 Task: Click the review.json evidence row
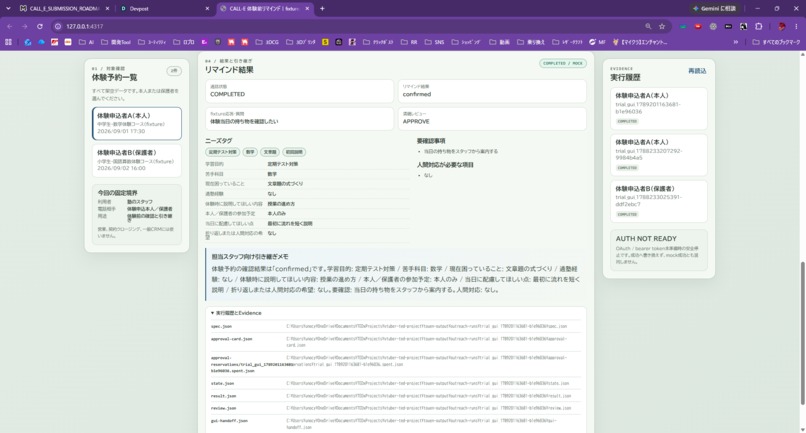[396, 408]
